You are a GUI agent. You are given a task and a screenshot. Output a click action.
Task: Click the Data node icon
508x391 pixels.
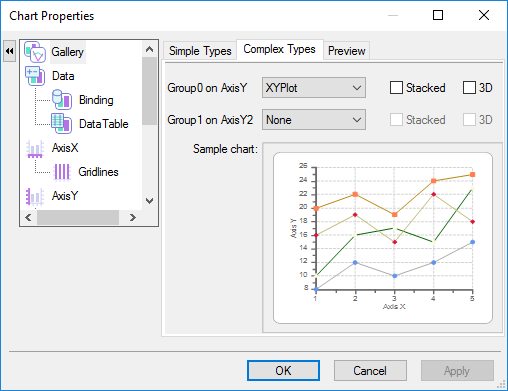pyautogui.click(x=35, y=76)
